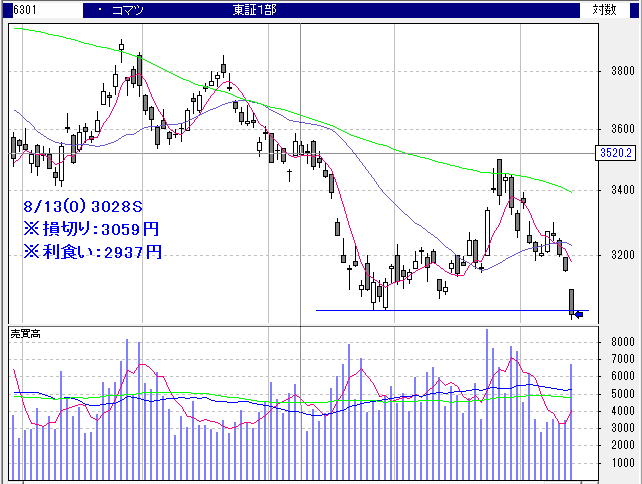Click the 利食い:2937円 take-profit annotation
Image resolution: width=642 pixels, height=484 pixels.
coord(92,251)
